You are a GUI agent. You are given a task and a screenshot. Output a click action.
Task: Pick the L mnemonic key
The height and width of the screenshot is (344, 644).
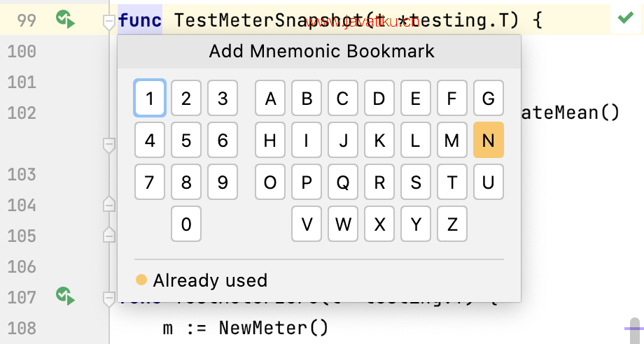[416, 140]
